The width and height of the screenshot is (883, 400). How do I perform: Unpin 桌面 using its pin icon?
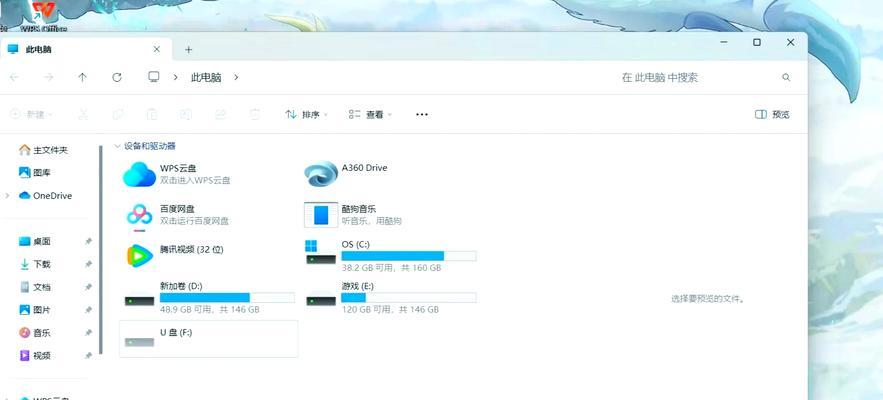[x=88, y=241]
